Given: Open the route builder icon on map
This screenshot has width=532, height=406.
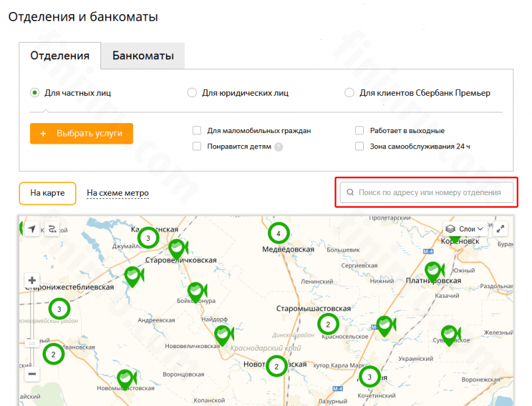Looking at the screenshot, I should (53, 229).
